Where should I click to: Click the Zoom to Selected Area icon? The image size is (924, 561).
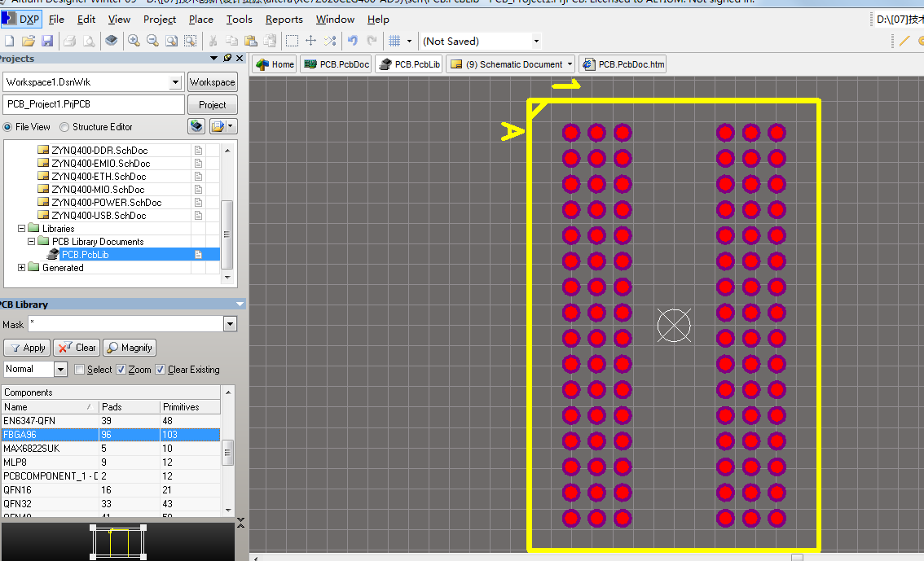[191, 42]
